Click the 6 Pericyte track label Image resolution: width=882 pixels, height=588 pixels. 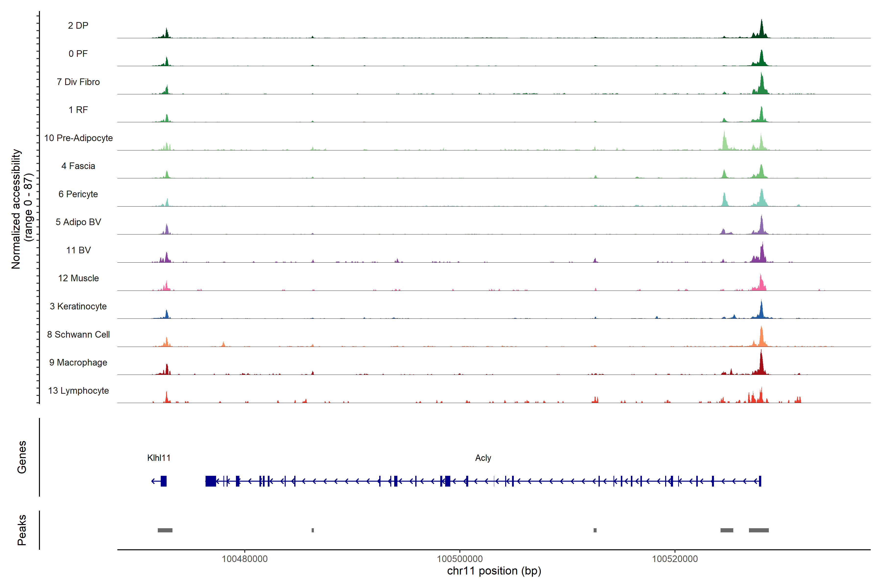point(78,194)
